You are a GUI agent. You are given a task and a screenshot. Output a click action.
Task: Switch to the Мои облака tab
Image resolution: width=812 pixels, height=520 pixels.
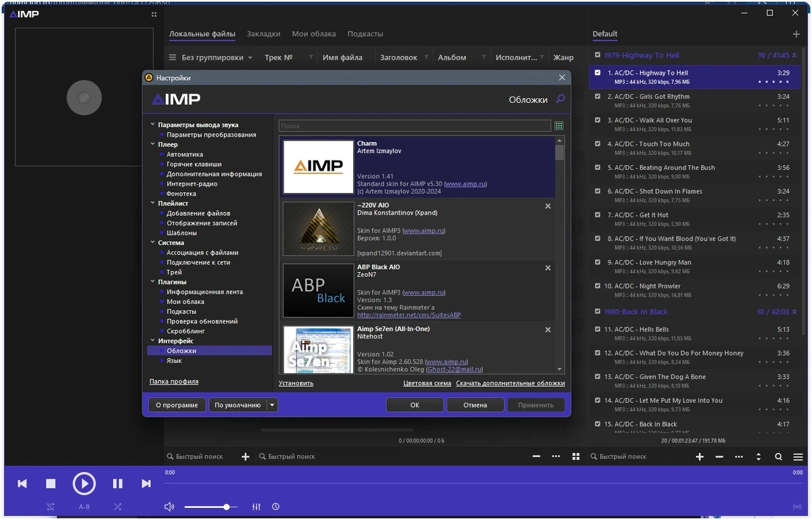coord(314,34)
